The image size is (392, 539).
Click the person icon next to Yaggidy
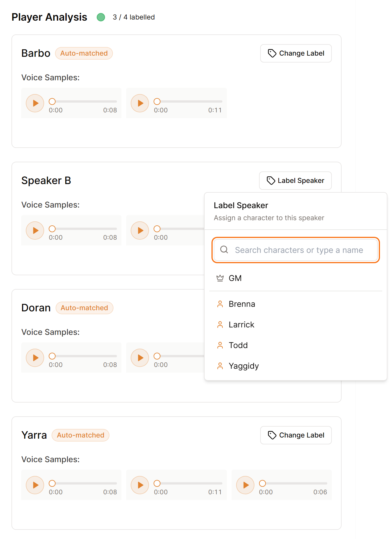[220, 366]
